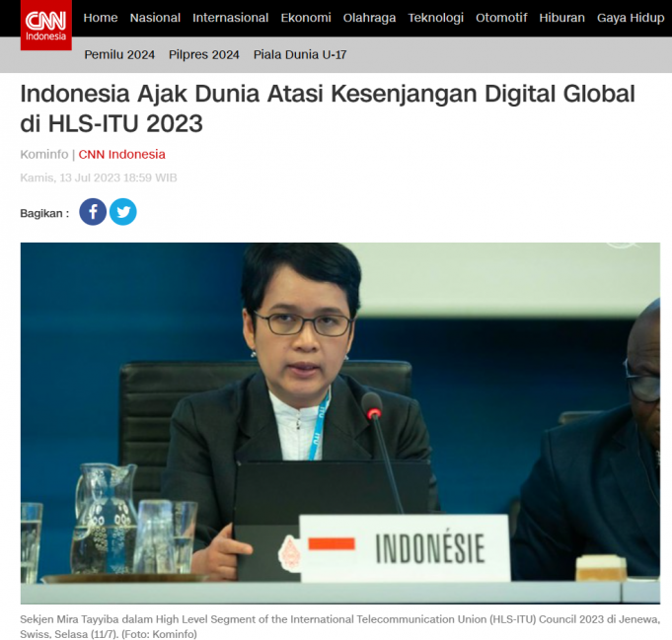Screen dimensions: 672x640
Task: Open the Teknologi section
Action: pos(435,18)
